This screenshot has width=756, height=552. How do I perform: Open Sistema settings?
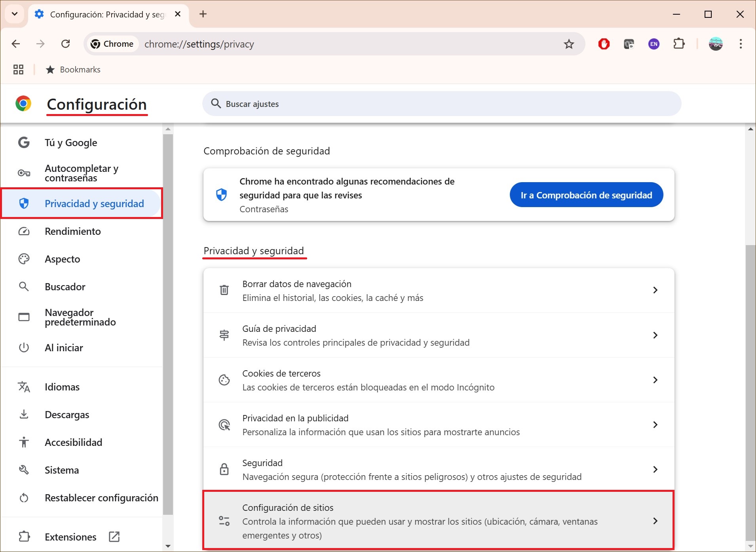(x=81, y=470)
